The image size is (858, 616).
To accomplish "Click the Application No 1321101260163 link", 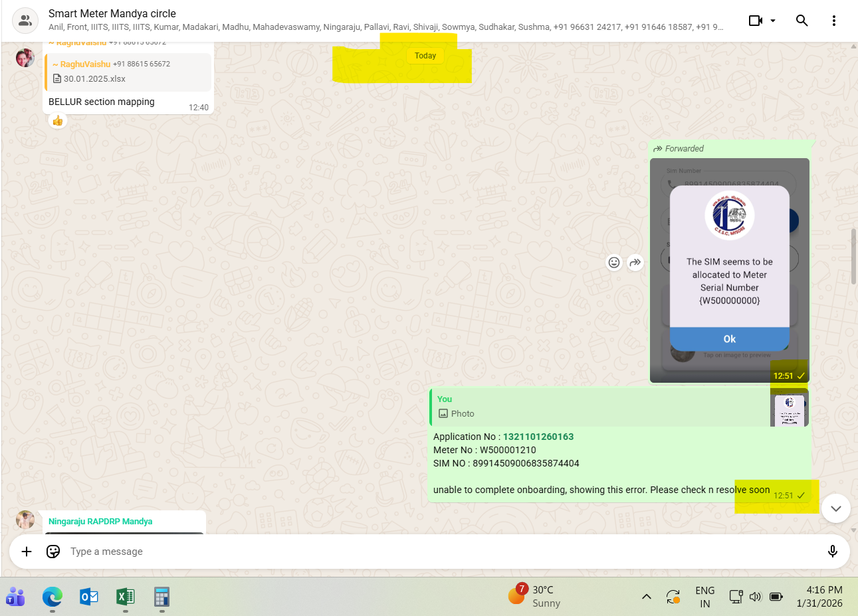I will click(538, 437).
